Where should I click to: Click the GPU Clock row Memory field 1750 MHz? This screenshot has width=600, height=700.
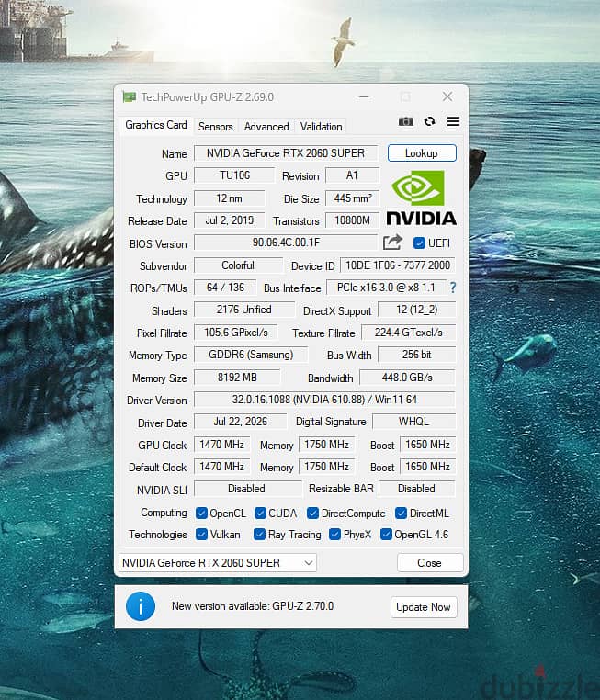pos(326,445)
